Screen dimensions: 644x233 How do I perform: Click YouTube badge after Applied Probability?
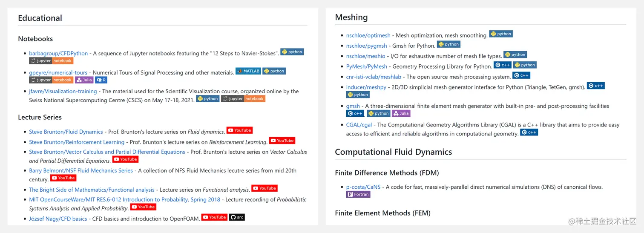point(143,207)
